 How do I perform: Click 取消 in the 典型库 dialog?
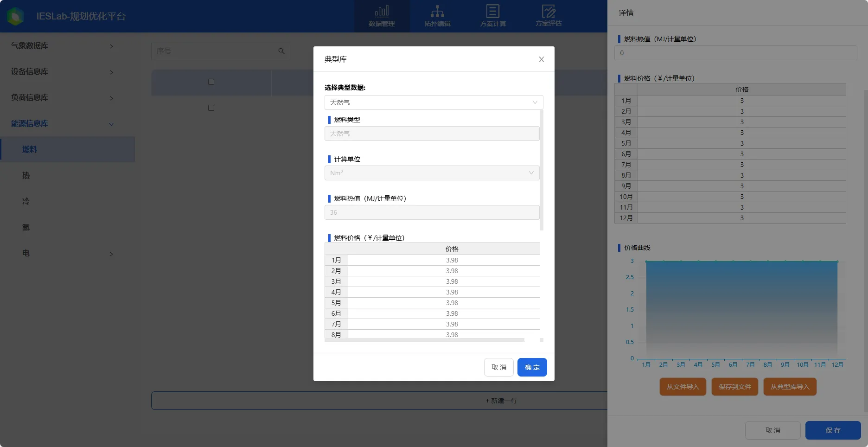[499, 367]
